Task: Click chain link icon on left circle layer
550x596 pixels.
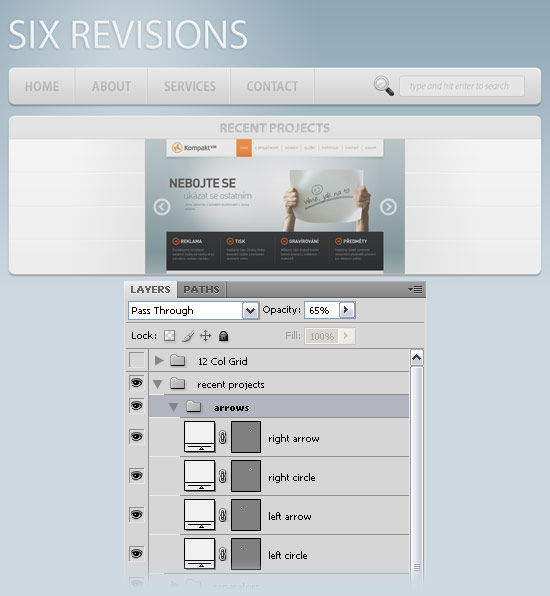Action: pos(223,554)
